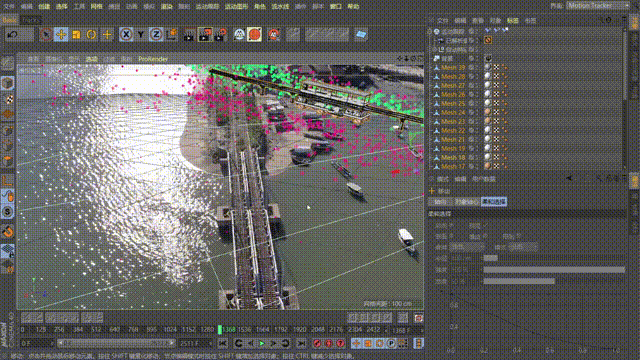Click the second full-width attribute slider
640x360 pixels.
[554, 270]
